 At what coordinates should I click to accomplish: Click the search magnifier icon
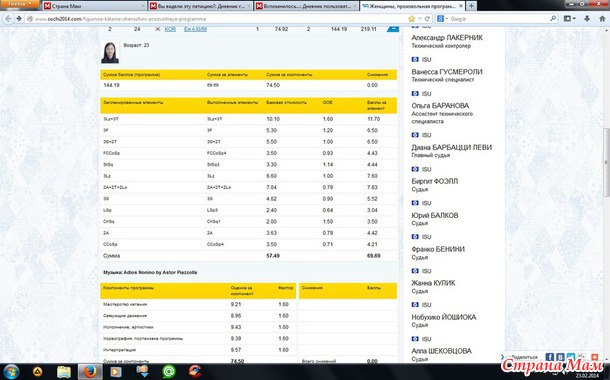pyautogui.click(x=553, y=19)
